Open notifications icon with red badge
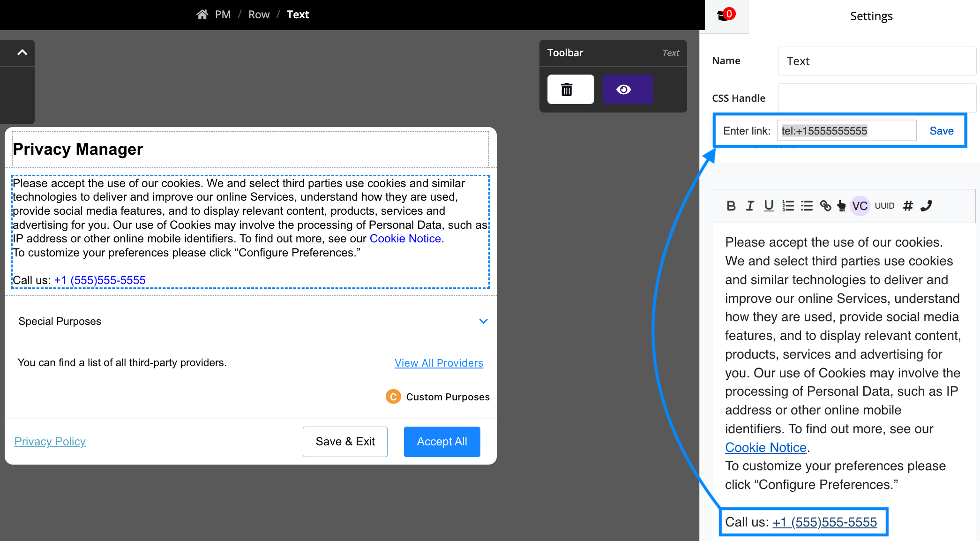 (726, 15)
